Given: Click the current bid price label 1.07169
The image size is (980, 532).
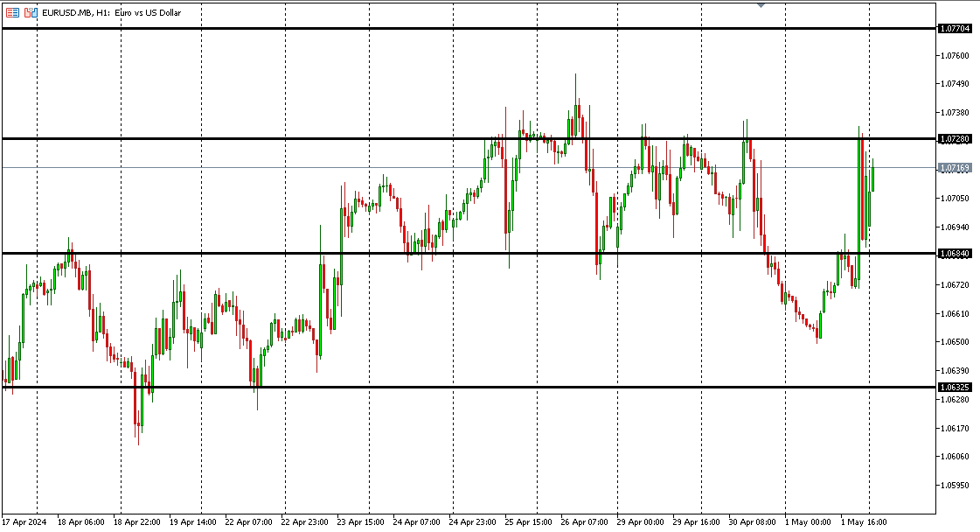Looking at the screenshot, I should pyautogui.click(x=955, y=168).
